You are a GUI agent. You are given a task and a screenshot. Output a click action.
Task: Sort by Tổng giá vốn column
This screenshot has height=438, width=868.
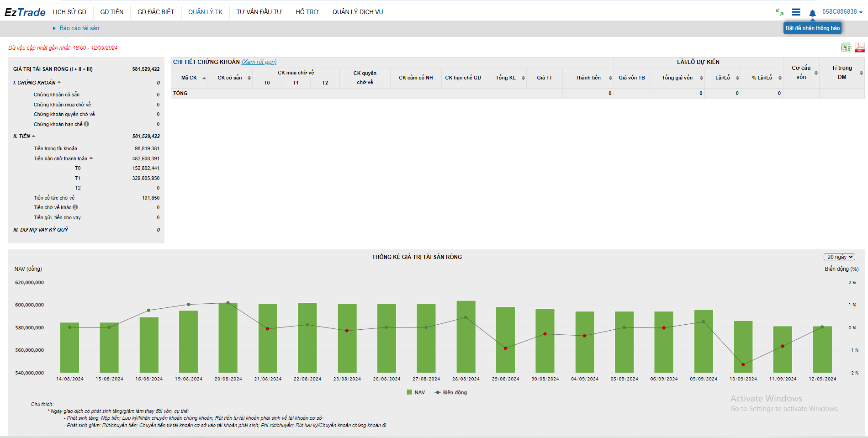701,78
